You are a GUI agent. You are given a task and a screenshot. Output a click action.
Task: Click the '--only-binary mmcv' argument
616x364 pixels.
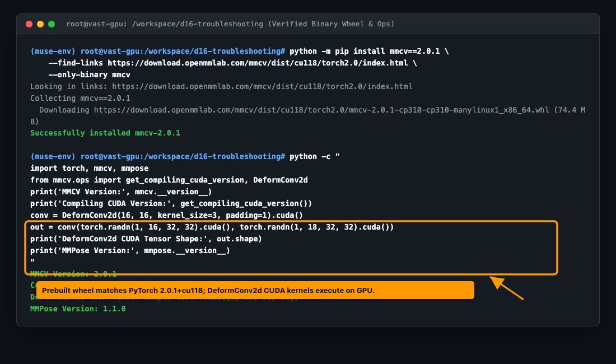coord(89,74)
